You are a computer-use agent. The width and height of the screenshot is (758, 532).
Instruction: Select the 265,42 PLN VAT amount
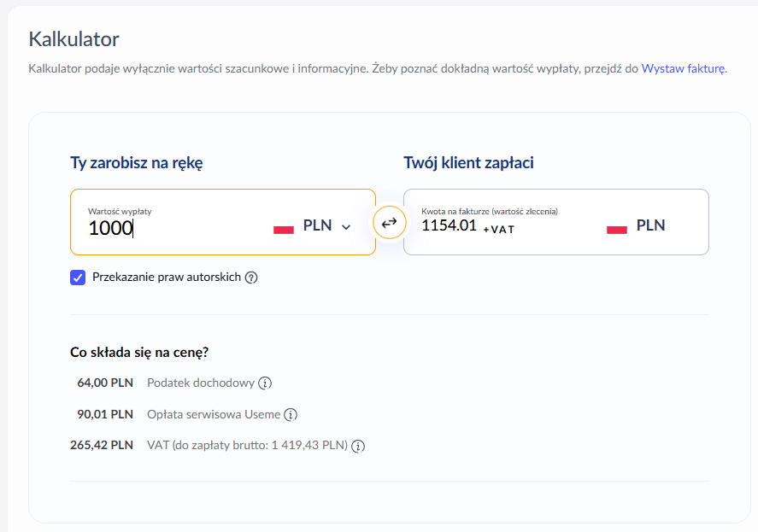[102, 446]
